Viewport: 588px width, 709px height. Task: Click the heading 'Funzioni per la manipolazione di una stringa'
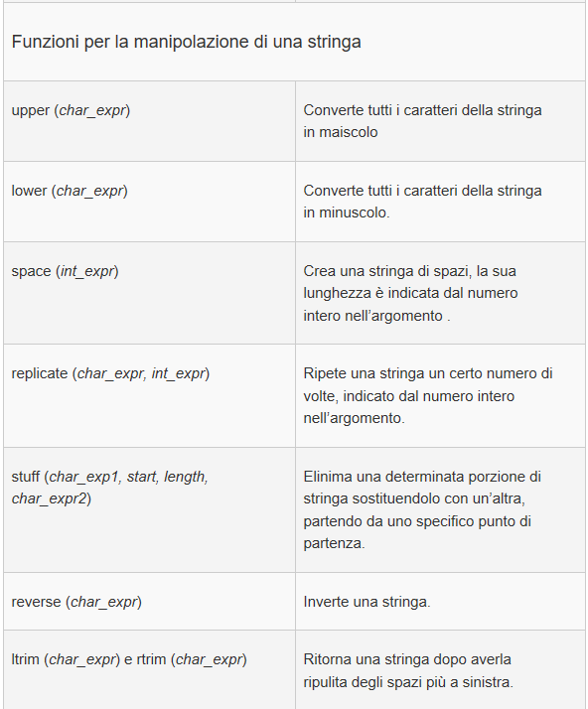186,42
